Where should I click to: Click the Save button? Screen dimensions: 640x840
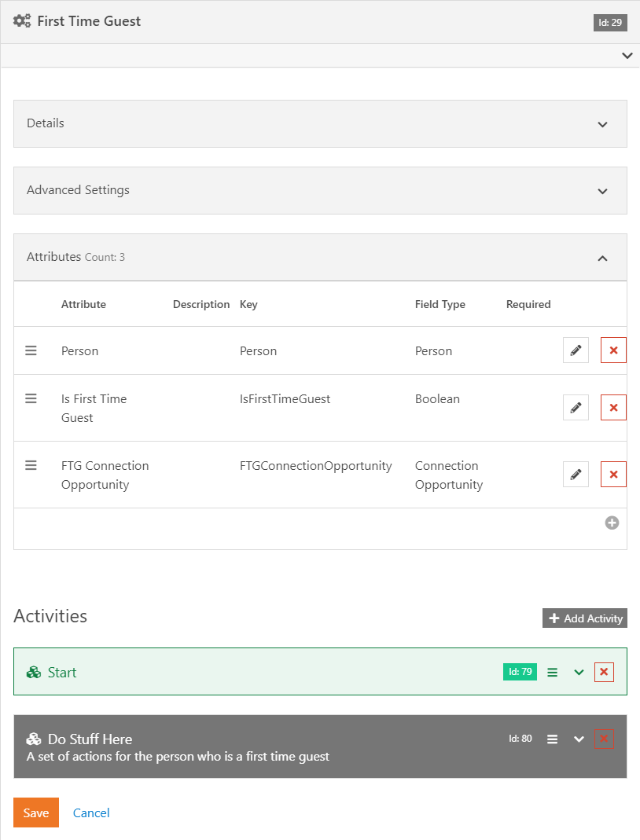click(x=36, y=812)
